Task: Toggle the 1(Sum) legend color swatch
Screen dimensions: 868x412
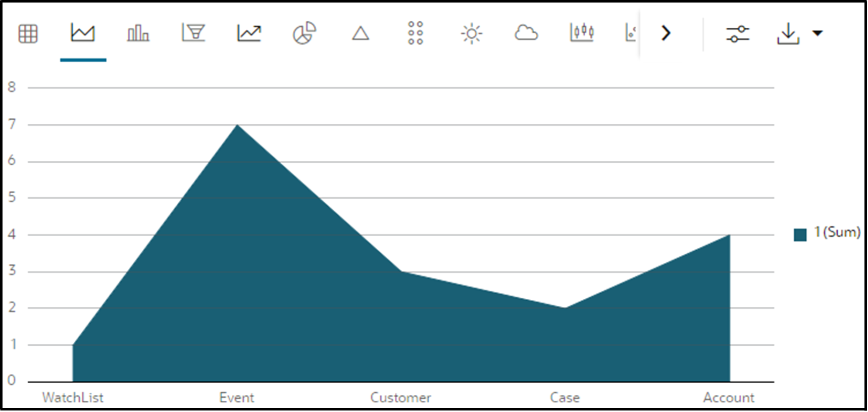Action: pyautogui.click(x=800, y=235)
